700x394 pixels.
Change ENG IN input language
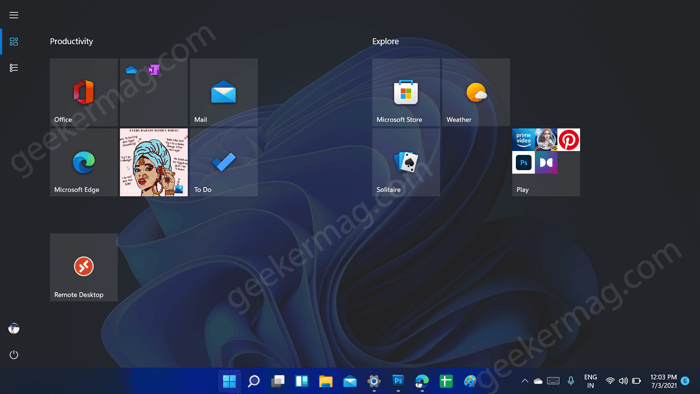591,381
